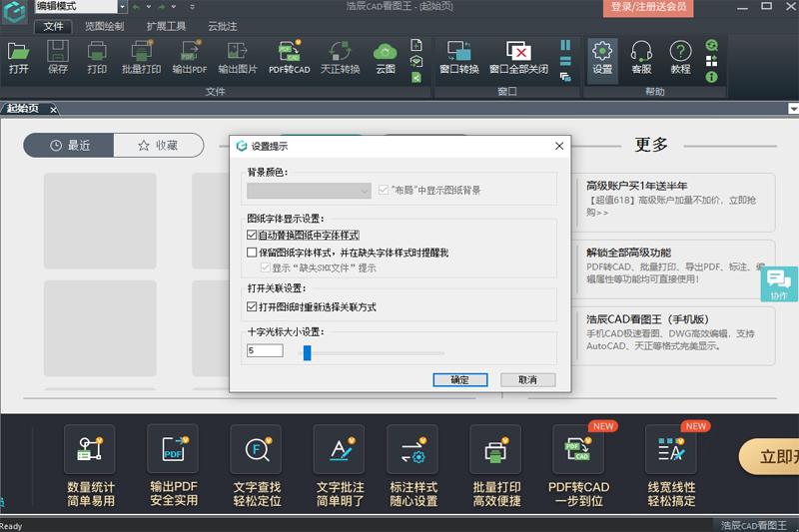The image size is (799, 532).
Task: Click 窗口全部关闭 to close all windows
Action: pos(518,58)
